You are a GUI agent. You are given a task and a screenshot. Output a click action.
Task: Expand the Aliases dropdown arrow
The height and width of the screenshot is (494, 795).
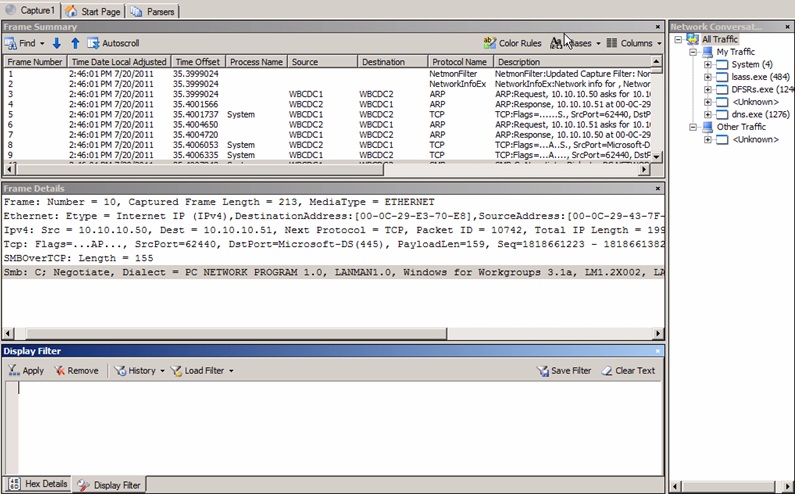[x=598, y=44]
